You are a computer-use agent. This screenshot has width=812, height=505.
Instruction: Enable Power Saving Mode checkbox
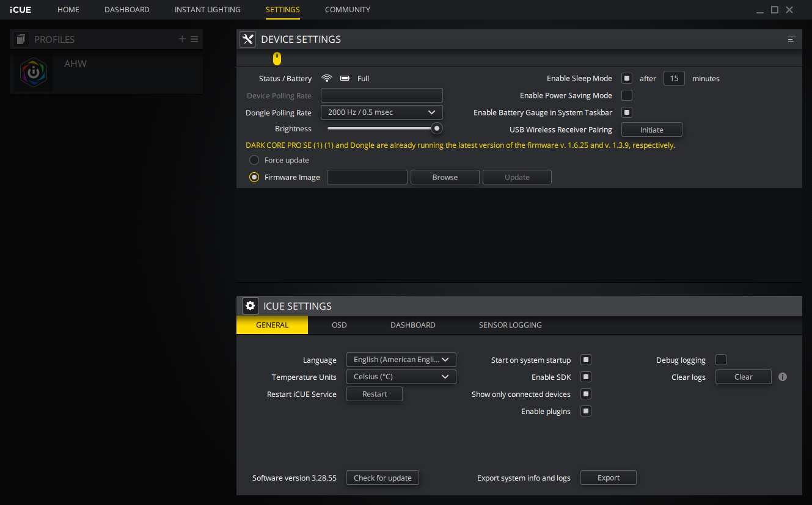point(627,95)
